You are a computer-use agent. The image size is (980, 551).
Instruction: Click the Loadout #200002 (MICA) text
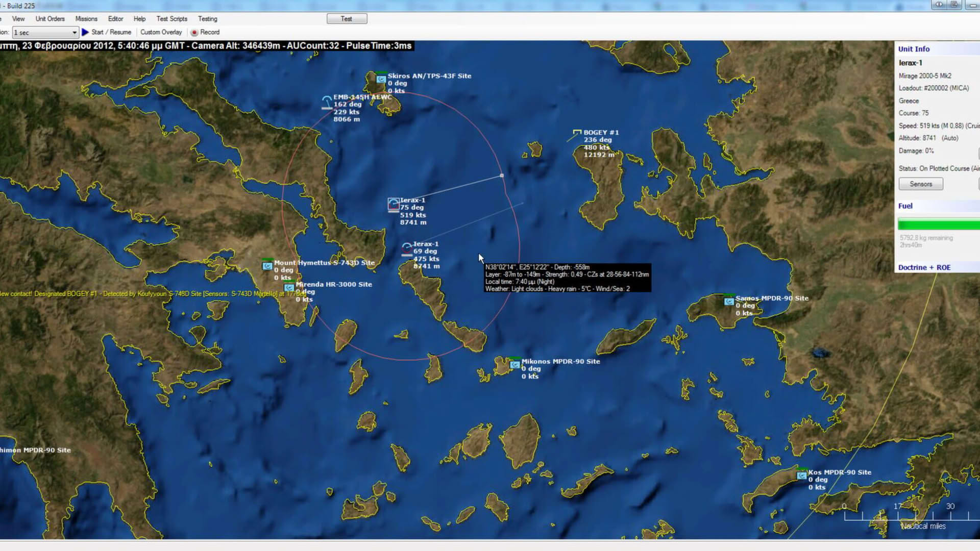point(934,88)
